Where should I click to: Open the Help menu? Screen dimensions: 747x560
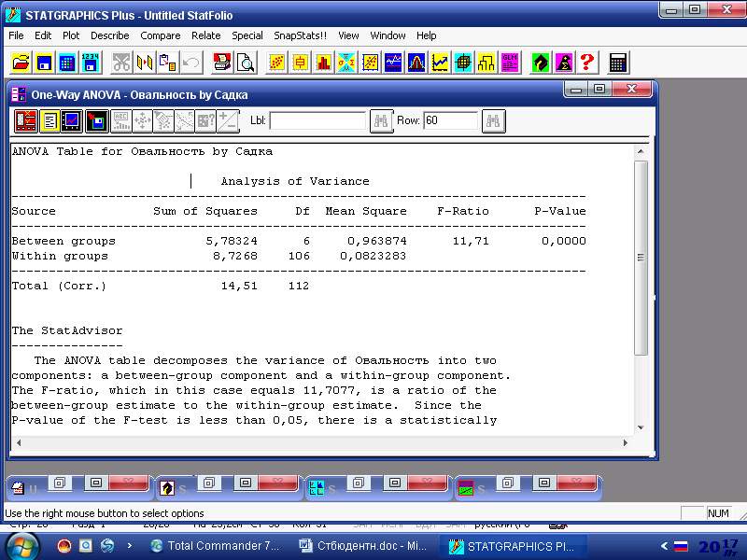point(427,35)
